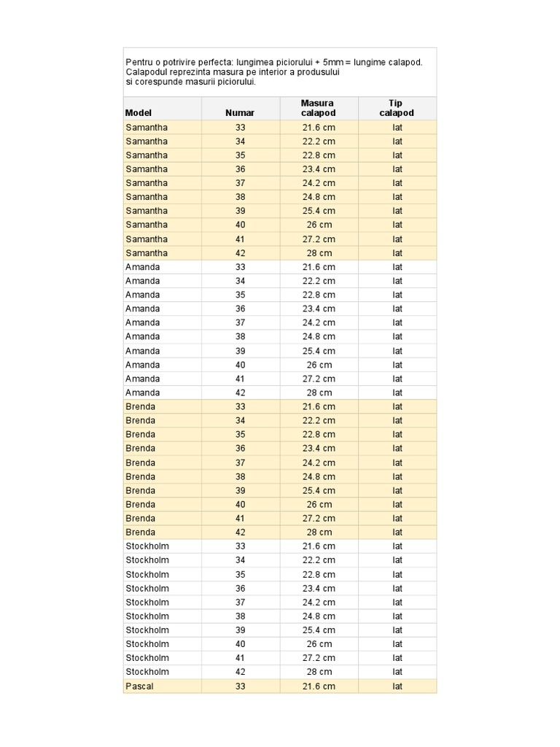This screenshot has width=560, height=747.
Task: Click the fitting instructions text above table
Action: 274,71
